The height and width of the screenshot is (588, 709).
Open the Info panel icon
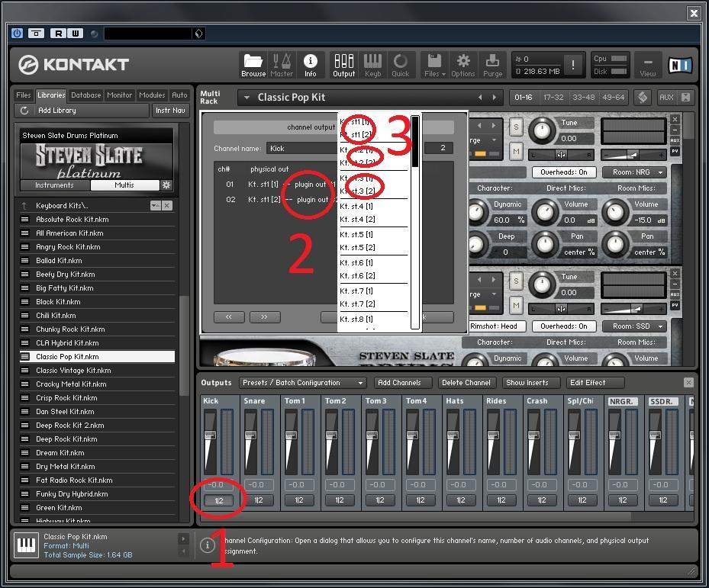(x=310, y=65)
